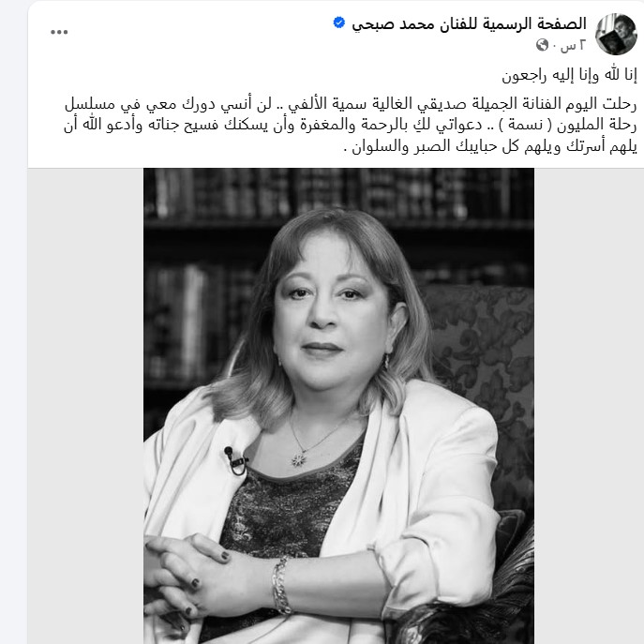This screenshot has height=644, width=644.
Task: Click the blue verified badge beside page name
Action: tap(338, 22)
